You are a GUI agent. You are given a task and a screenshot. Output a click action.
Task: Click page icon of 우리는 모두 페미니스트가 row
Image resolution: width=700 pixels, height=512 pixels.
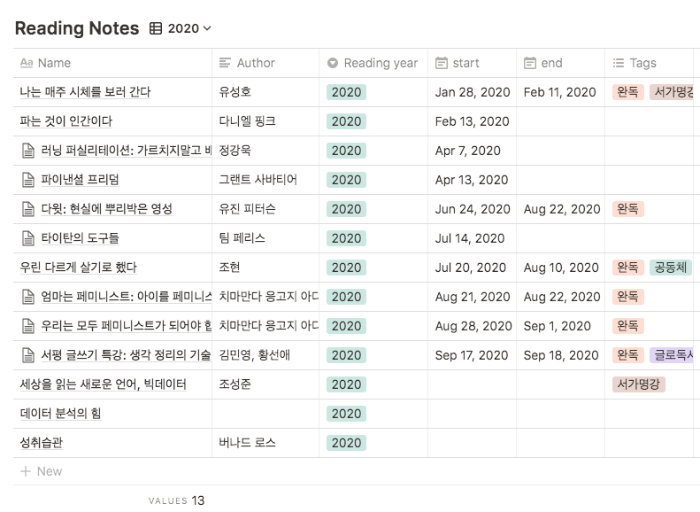point(28,326)
